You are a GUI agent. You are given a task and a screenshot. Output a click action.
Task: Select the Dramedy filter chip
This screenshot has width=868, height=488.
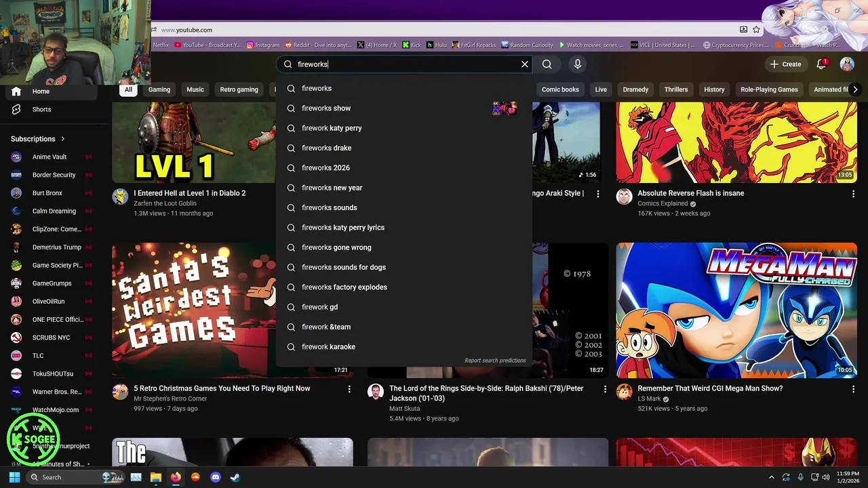pos(635,89)
